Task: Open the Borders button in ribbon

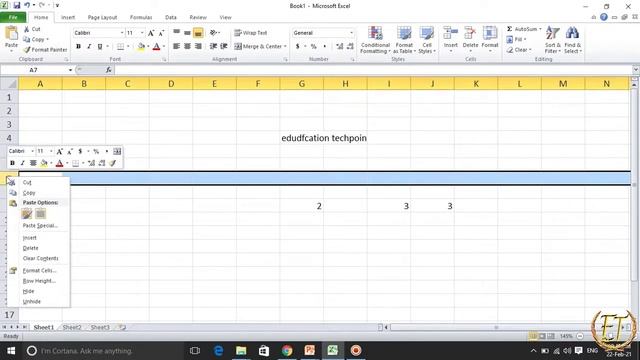Action: (x=120, y=47)
